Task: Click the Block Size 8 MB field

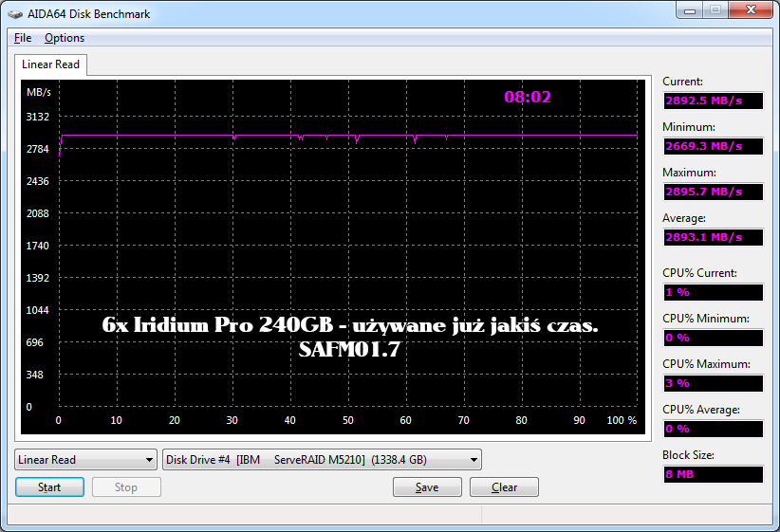Action: pyautogui.click(x=713, y=474)
